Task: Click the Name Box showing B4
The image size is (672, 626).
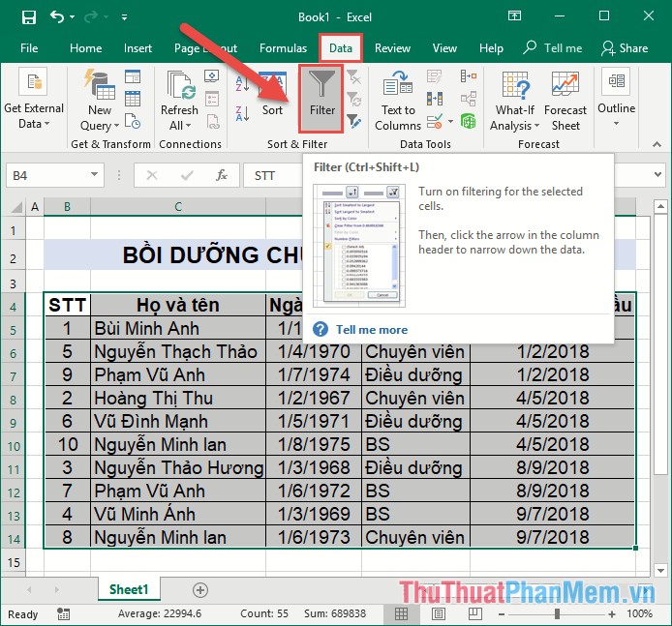Action: (49, 175)
